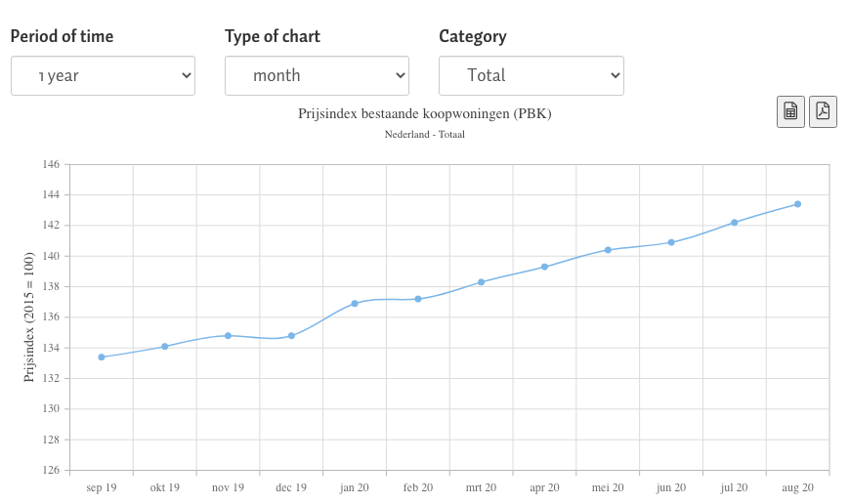Viewport: 850px width, 504px height.
Task: Click the aug 20 data point
Action: click(x=797, y=204)
